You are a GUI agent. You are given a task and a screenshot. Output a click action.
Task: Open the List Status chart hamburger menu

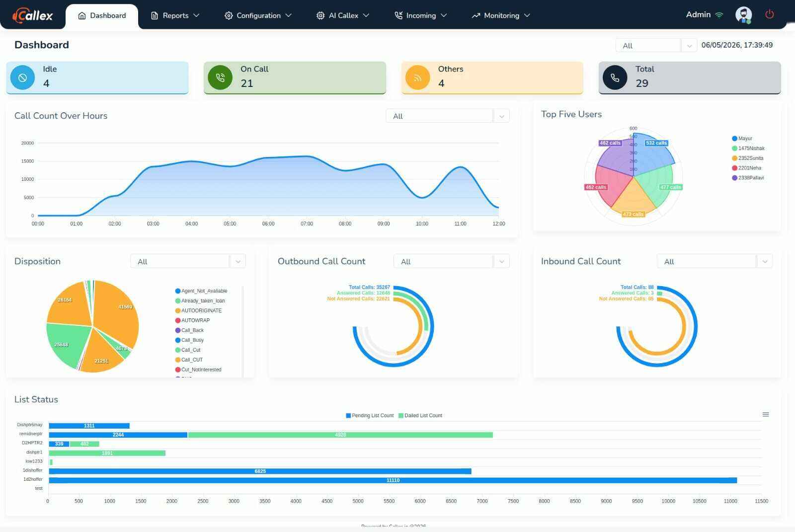tap(766, 414)
